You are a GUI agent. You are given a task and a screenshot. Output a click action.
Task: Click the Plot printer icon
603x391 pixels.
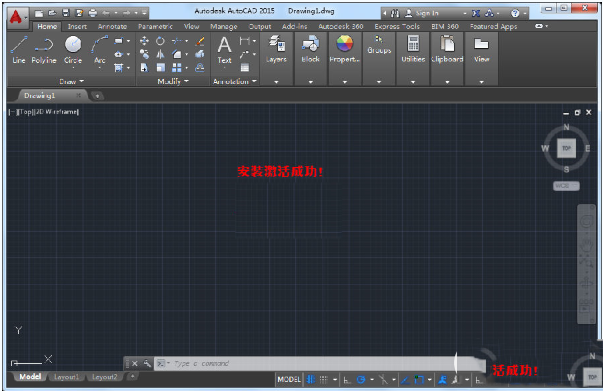[x=93, y=13]
